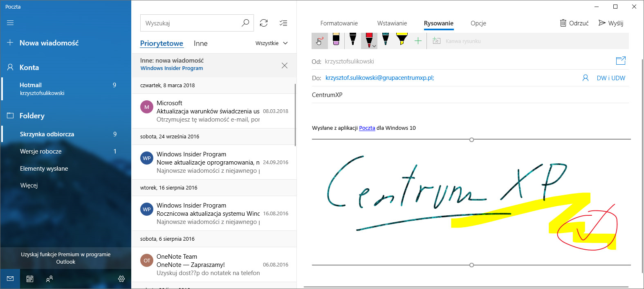
Task: Select the black pen
Action: (x=353, y=40)
